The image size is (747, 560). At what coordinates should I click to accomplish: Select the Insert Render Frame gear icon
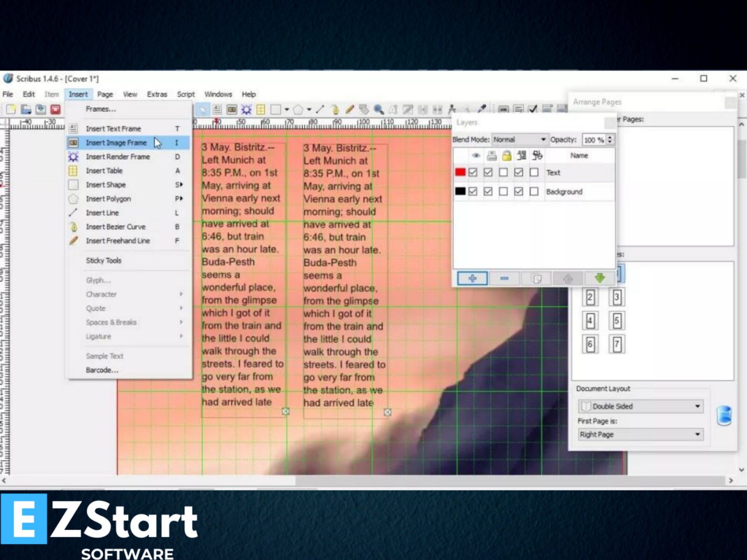click(246, 109)
